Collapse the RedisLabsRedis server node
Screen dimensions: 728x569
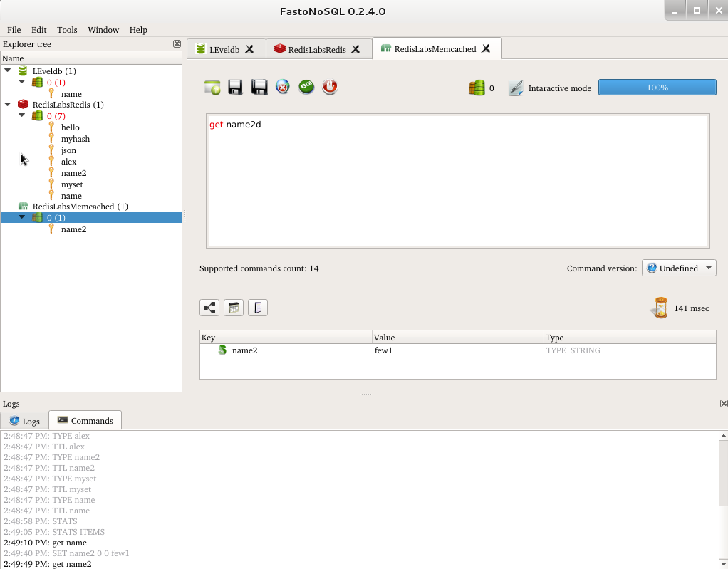[7, 105]
